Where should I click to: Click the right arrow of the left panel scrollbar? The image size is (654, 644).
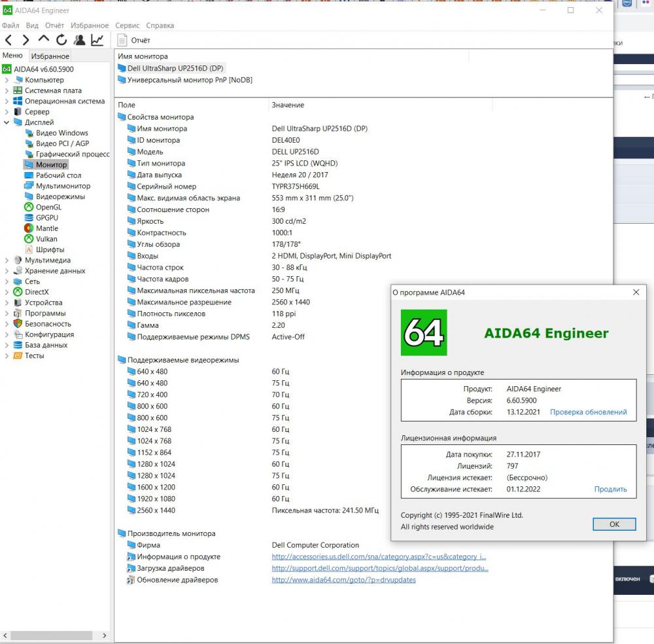point(104,635)
